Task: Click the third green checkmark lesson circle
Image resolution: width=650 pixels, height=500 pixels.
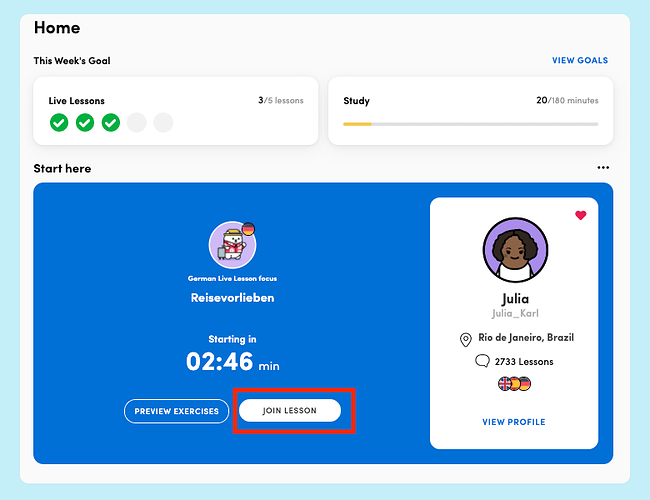Action: [111, 123]
